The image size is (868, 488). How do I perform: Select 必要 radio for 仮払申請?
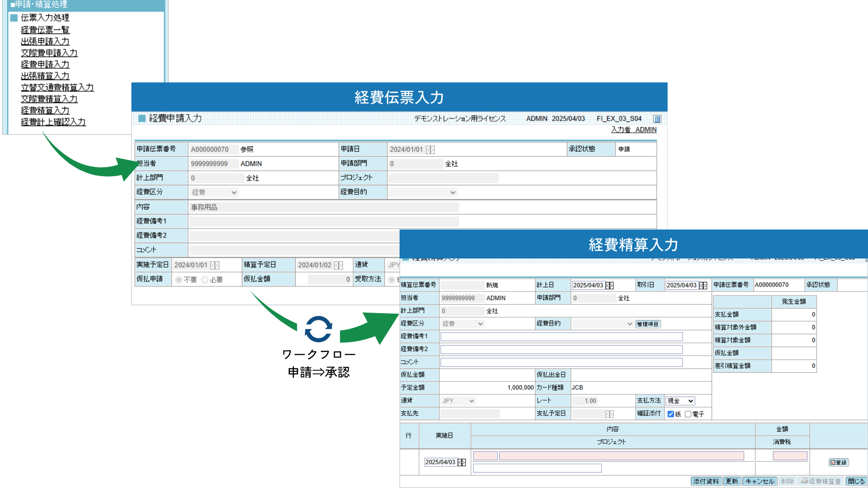pos(205,280)
